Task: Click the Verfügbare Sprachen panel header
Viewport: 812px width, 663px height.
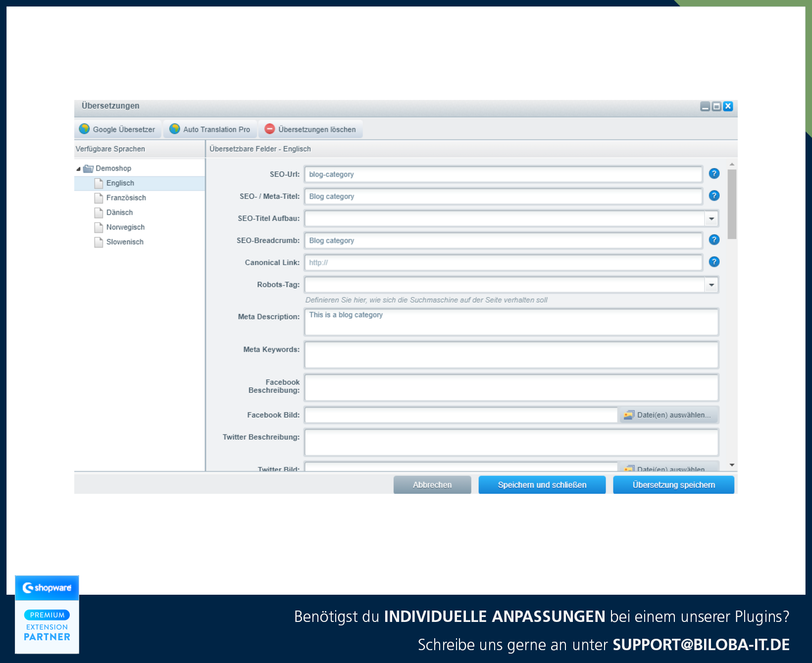Action: pyautogui.click(x=140, y=149)
